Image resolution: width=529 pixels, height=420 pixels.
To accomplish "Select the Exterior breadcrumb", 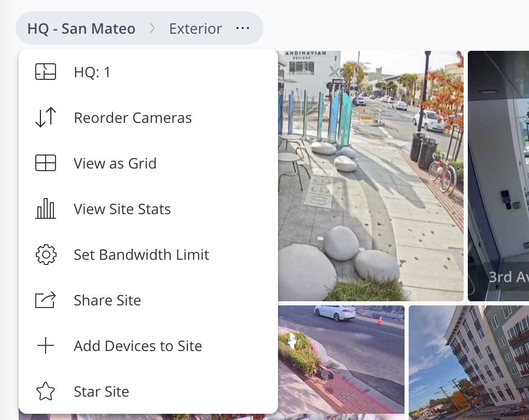I will 196,29.
